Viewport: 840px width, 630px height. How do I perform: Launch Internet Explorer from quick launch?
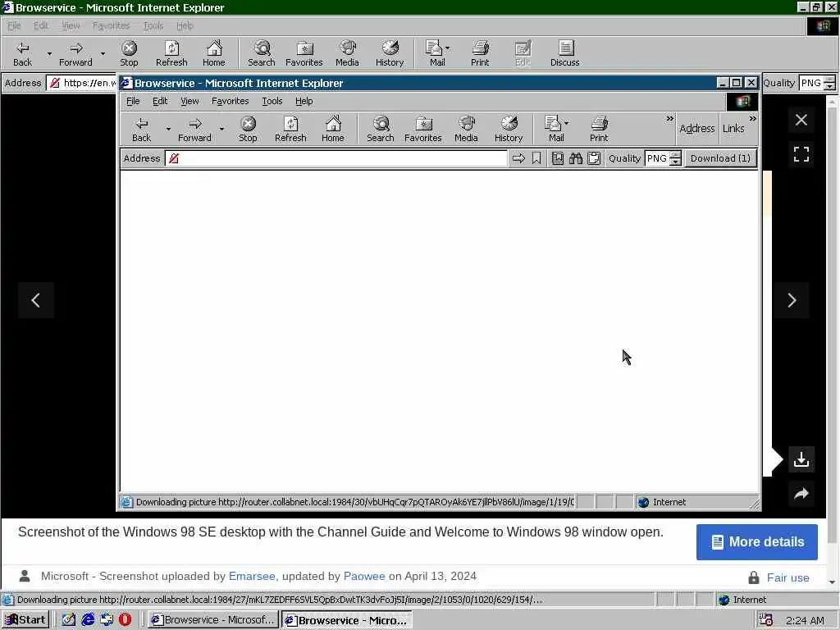[x=88, y=620]
